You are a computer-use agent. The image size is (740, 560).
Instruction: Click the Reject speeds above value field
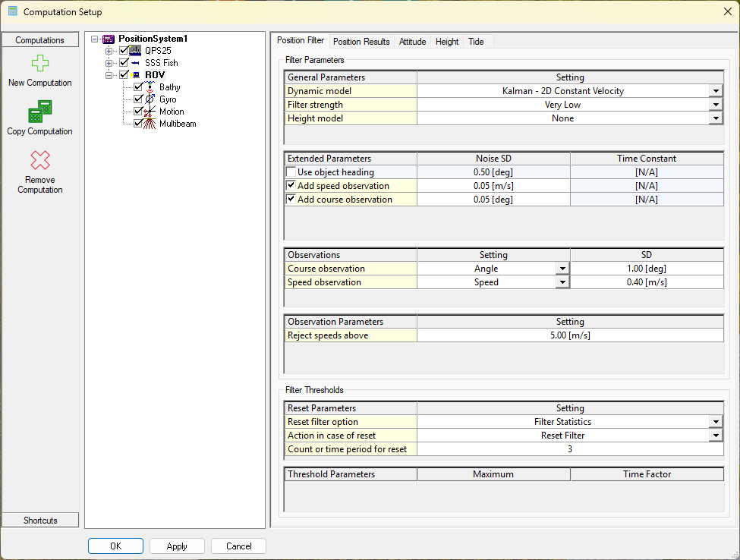pyautogui.click(x=569, y=335)
